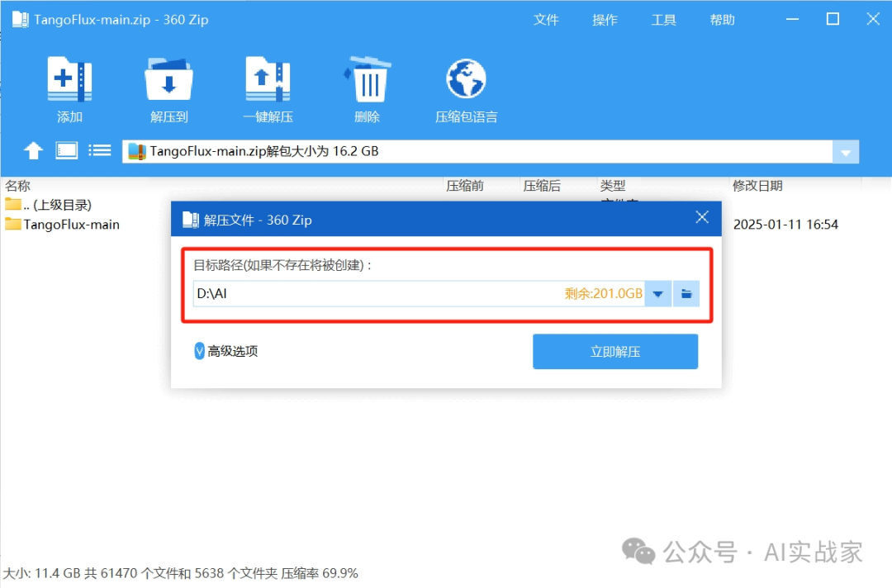The width and height of the screenshot is (892, 588).
Task: Click the 一键解压 one-click extract icon
Action: pos(268,79)
